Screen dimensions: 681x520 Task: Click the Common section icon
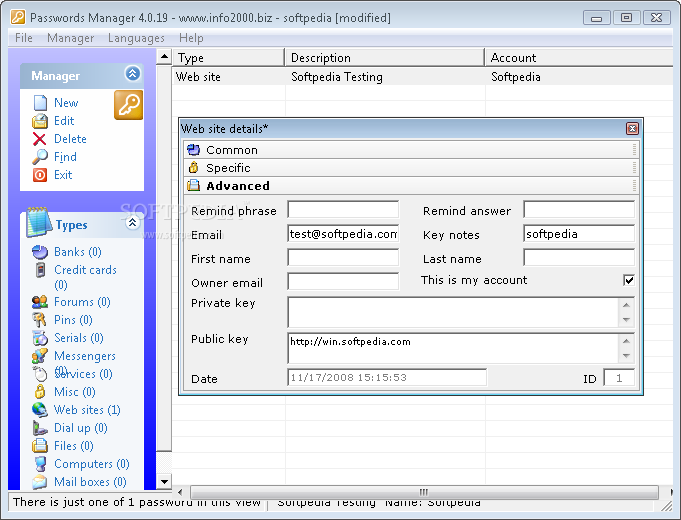point(194,150)
